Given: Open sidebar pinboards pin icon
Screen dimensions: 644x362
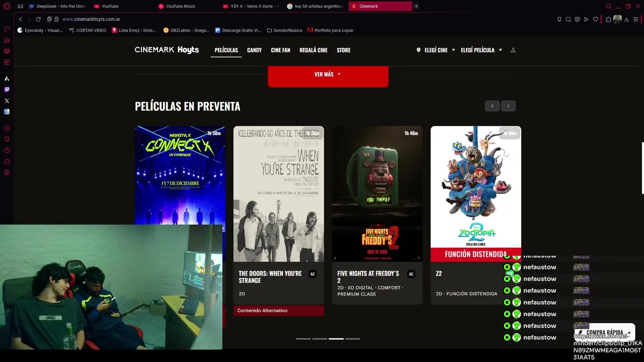Looking at the screenshot, I should click(7, 139).
